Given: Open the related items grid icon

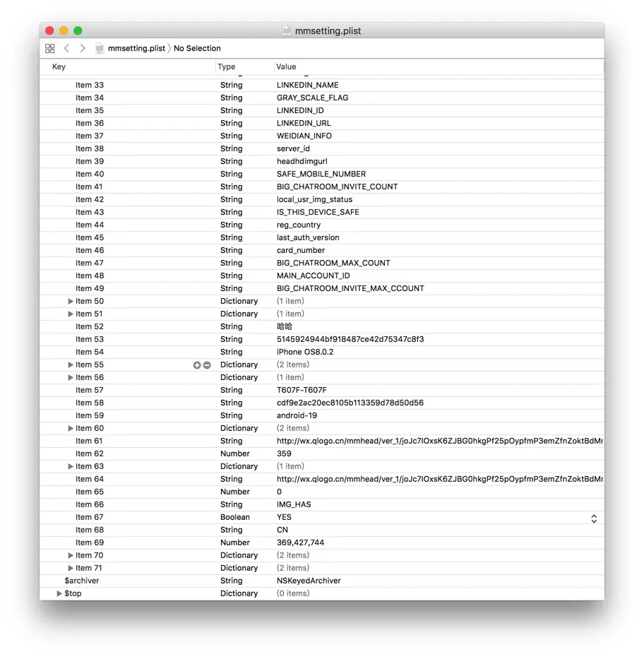Looking at the screenshot, I should point(50,49).
